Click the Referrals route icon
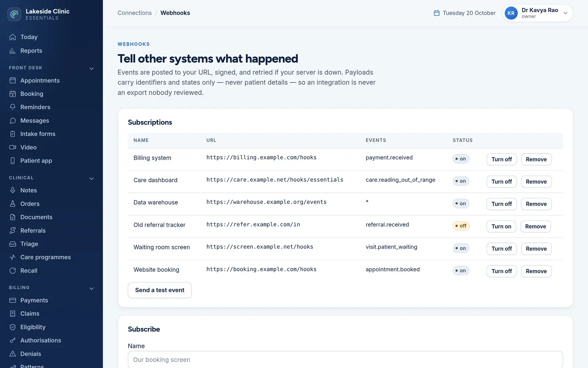The image size is (588, 368). (x=12, y=230)
